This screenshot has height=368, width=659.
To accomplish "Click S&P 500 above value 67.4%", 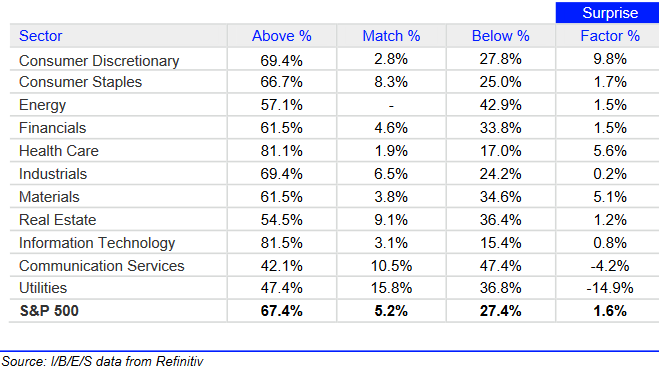I will pos(282,311).
